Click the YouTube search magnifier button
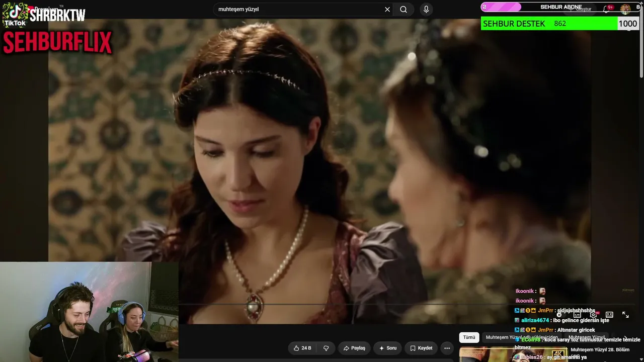Image resolution: width=644 pixels, height=362 pixels. click(x=404, y=9)
